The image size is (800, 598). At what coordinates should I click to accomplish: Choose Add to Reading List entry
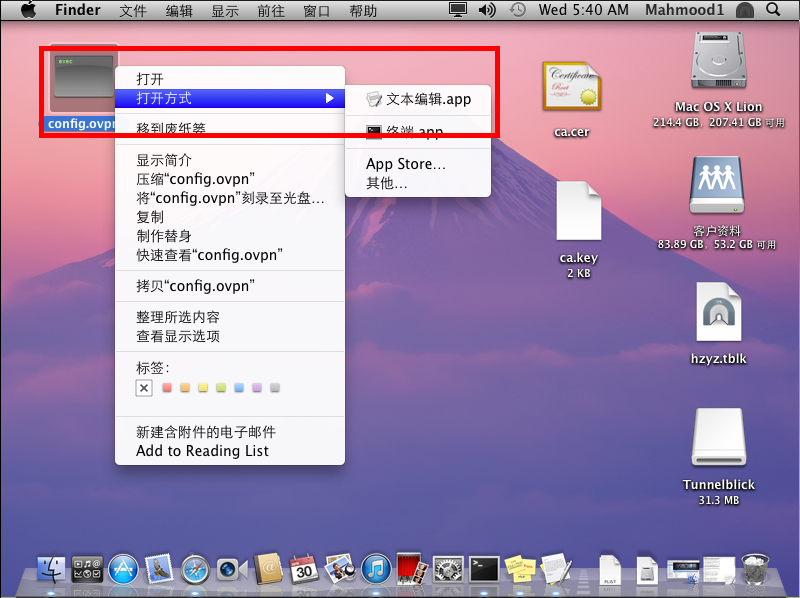tap(230, 451)
